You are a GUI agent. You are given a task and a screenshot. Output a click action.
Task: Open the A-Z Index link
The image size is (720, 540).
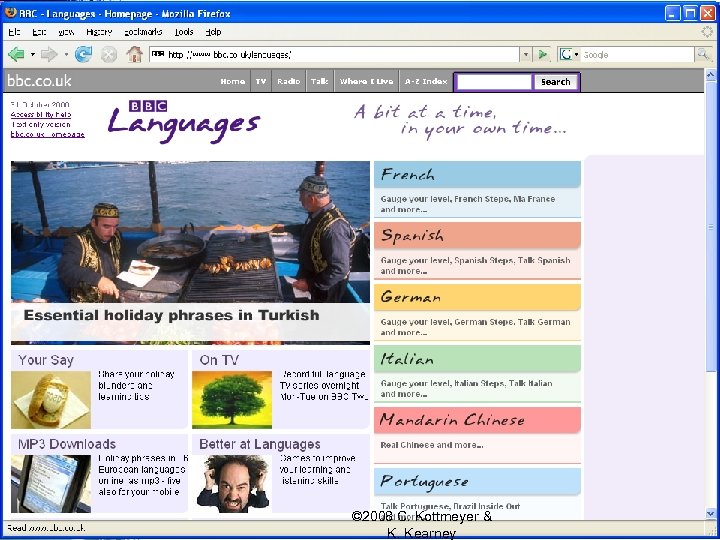(x=426, y=81)
